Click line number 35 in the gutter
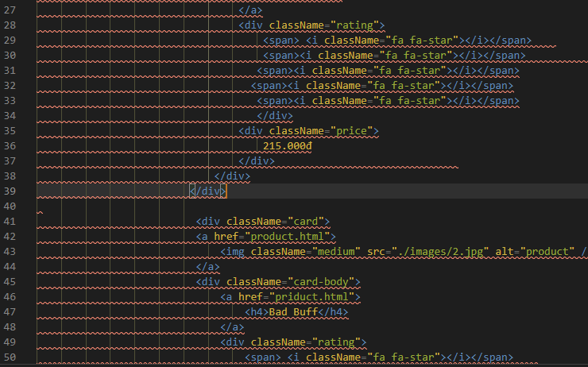 click(10, 131)
